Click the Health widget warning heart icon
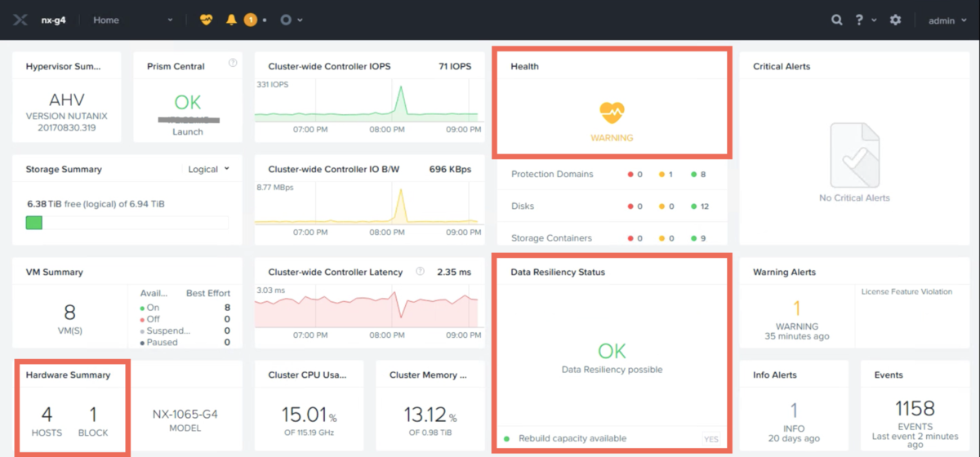This screenshot has width=980, height=457. coord(612,113)
